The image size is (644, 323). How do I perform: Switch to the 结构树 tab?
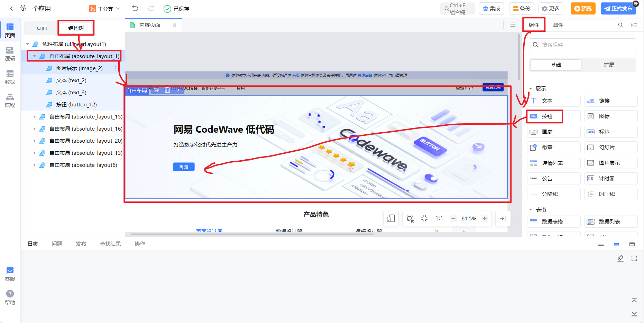76,28
